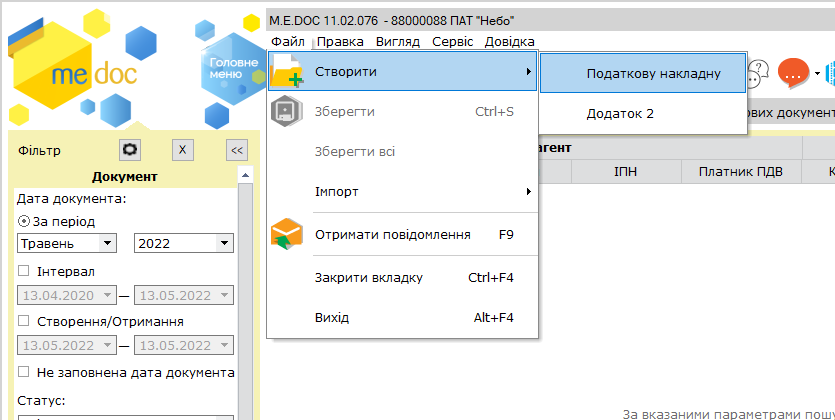This screenshot has width=835, height=420.
Task: Expand the Імпорт submenu arrow
Action: point(528,192)
